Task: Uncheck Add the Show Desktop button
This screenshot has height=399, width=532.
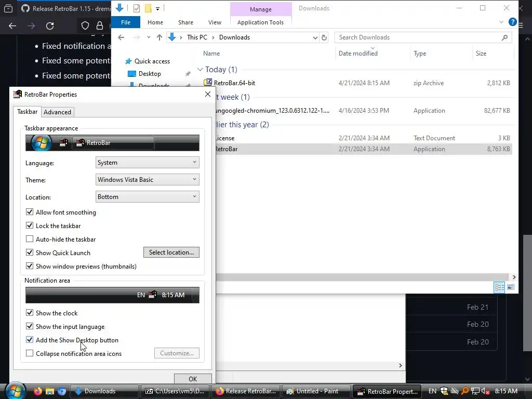Action: tap(30, 340)
